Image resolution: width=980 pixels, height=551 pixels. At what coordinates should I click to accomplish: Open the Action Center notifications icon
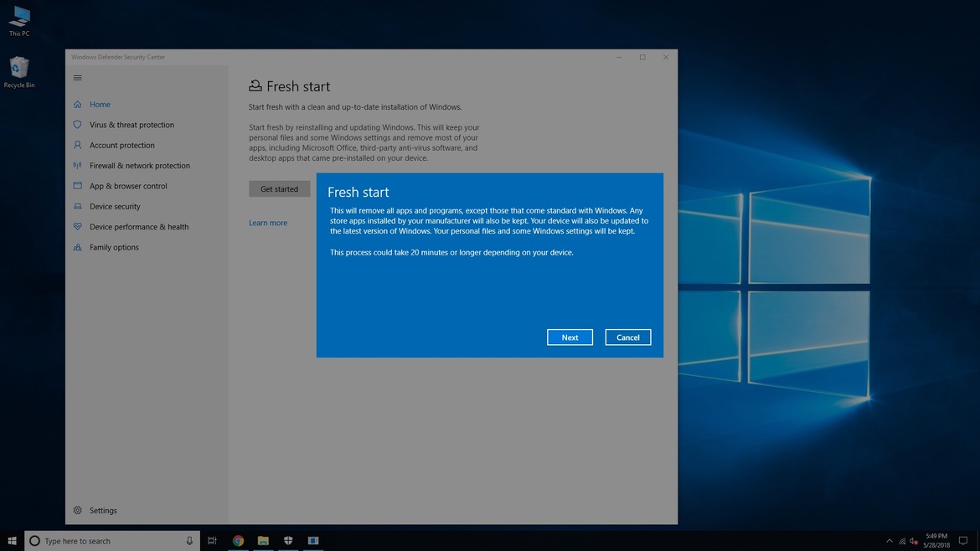click(963, 541)
